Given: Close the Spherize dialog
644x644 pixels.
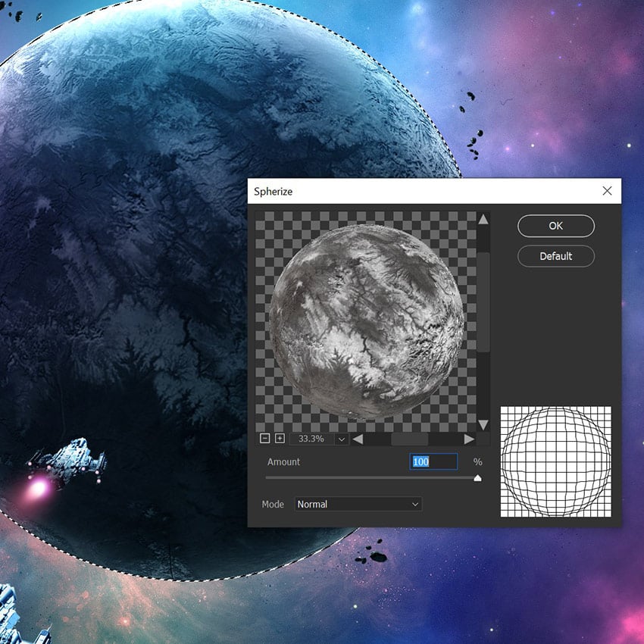Looking at the screenshot, I should 607,191.
